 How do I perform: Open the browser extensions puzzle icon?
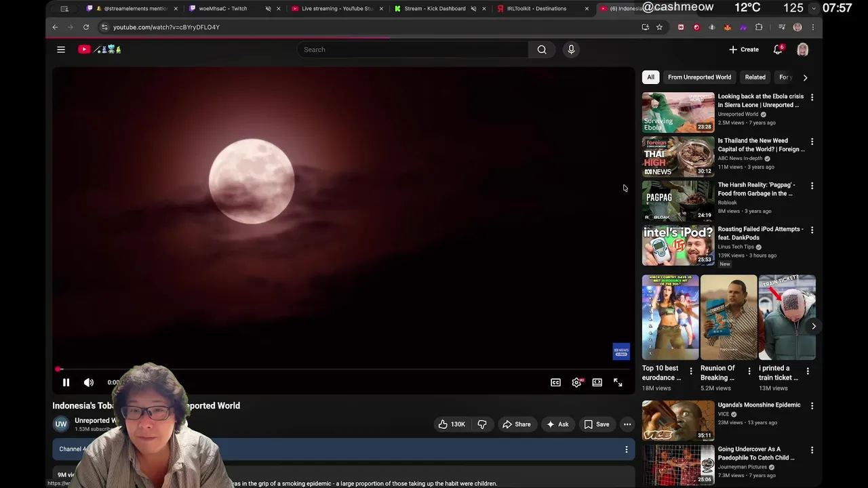point(759,27)
